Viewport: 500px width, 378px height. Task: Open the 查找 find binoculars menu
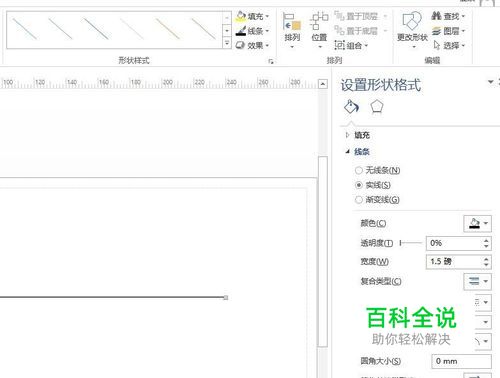(x=448, y=16)
